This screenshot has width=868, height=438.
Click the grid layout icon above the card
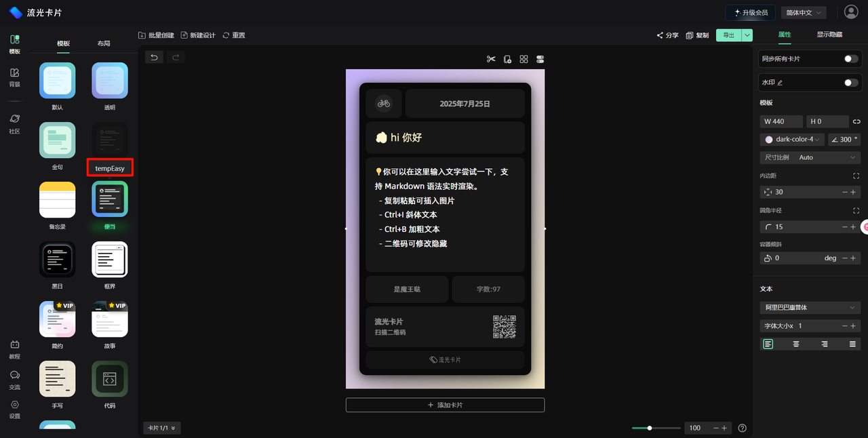pos(524,59)
